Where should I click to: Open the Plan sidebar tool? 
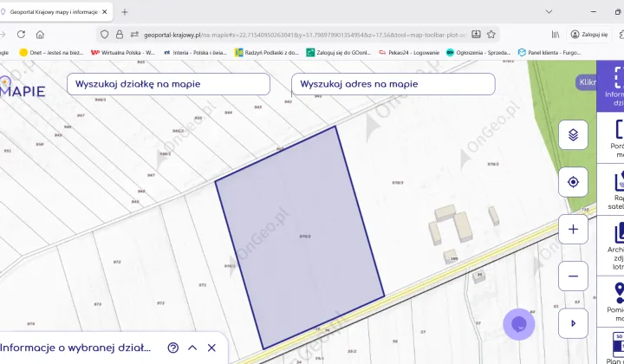click(612, 346)
